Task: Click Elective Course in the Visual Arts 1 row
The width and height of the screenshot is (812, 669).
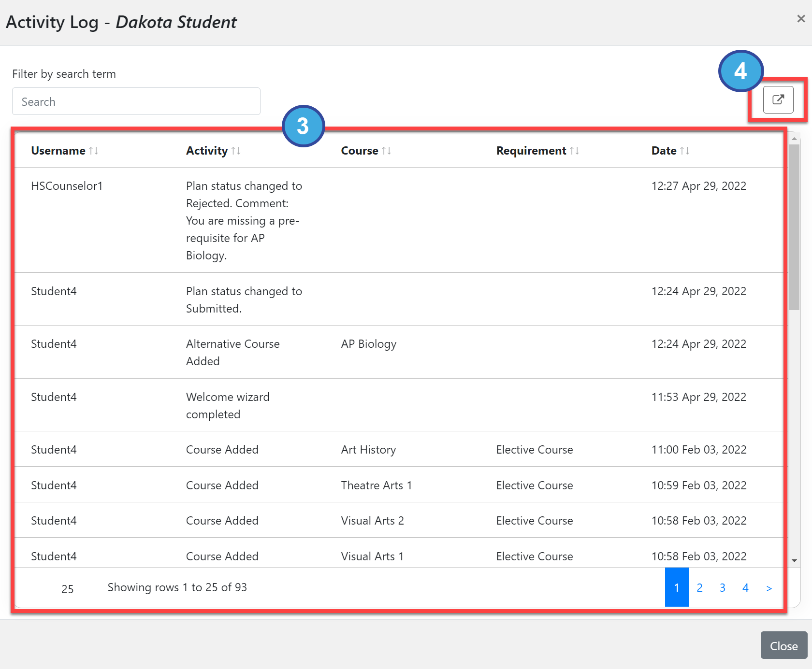Action: tap(535, 556)
